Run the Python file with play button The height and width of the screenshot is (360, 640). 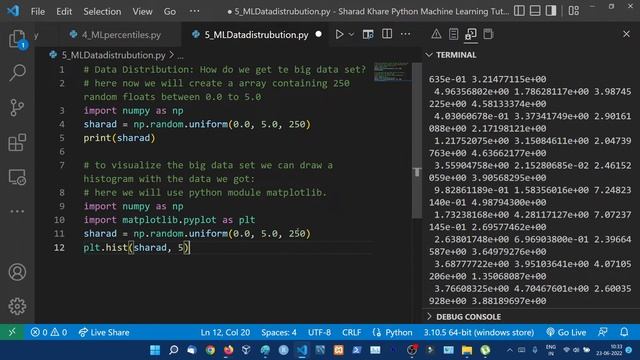[x=339, y=34]
